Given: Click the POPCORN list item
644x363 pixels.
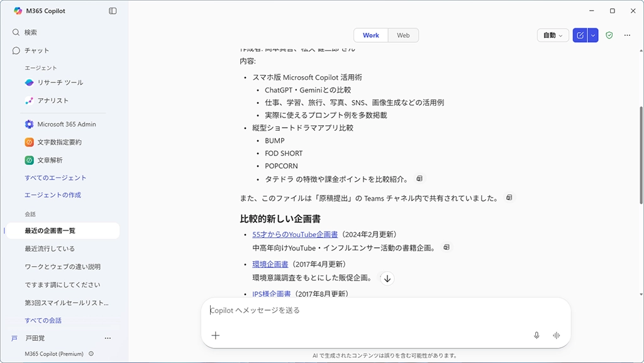Looking at the screenshot, I should pyautogui.click(x=281, y=166).
